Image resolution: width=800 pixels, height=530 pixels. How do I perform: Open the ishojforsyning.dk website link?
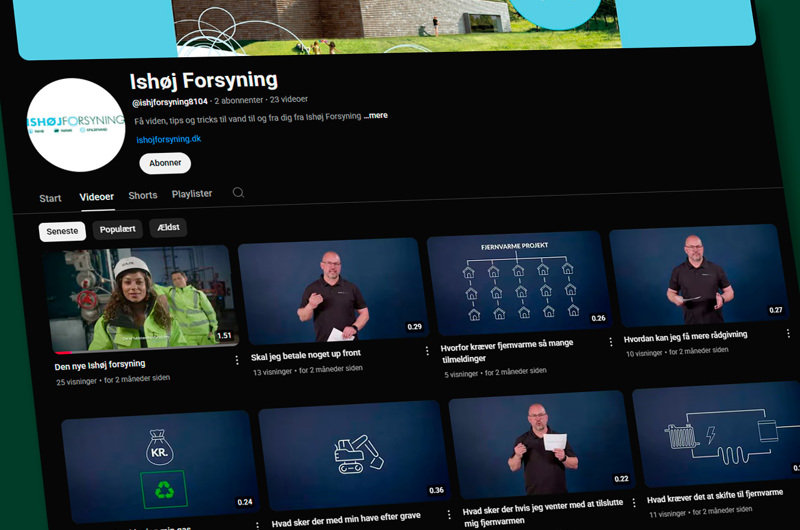click(168, 139)
